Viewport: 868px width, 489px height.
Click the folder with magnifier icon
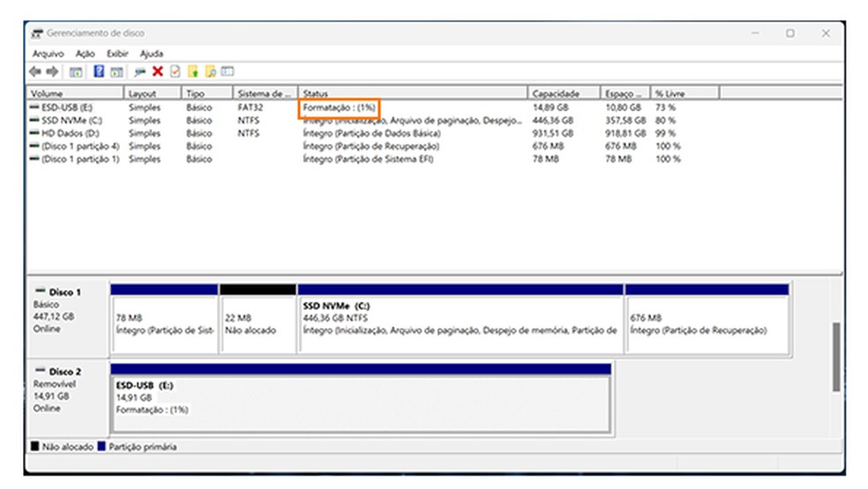(x=211, y=71)
